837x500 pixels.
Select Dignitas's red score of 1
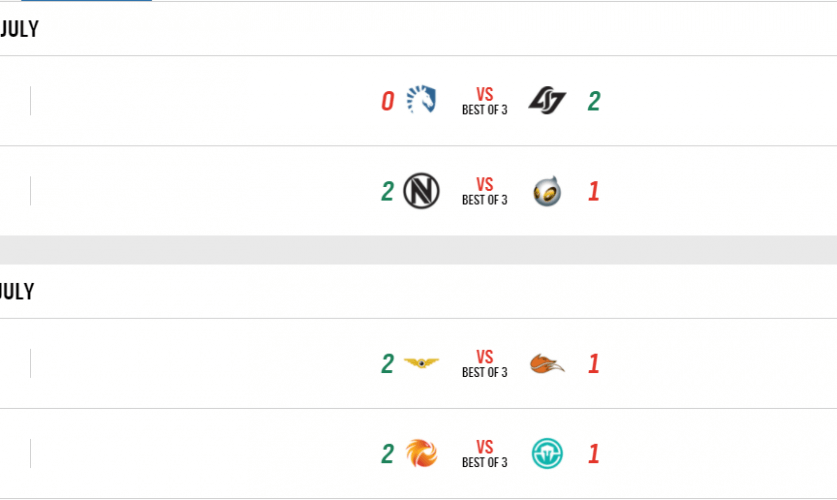tap(594, 191)
